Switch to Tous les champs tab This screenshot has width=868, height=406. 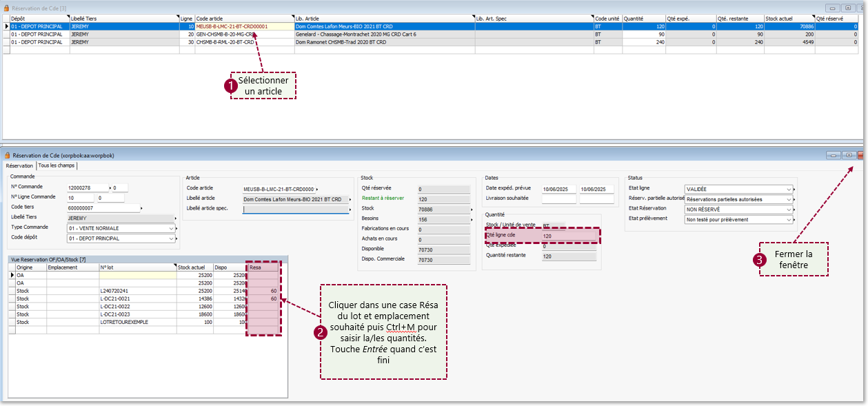(x=57, y=165)
